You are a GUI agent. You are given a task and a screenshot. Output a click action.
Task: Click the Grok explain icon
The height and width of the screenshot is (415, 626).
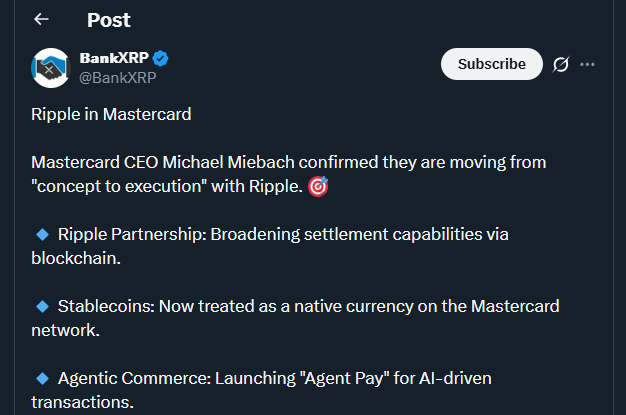[x=561, y=64]
